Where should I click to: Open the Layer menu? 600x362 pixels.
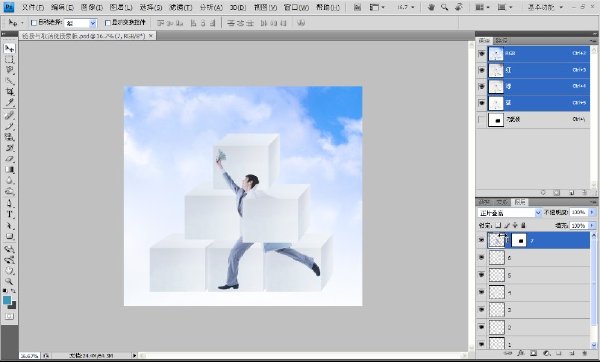pyautogui.click(x=121, y=7)
